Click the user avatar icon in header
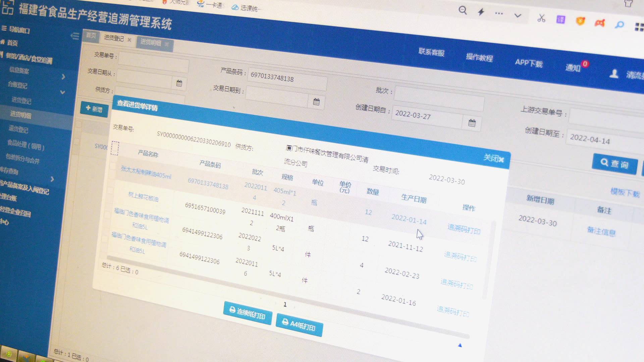Image resolution: width=644 pixels, height=362 pixels. click(614, 73)
